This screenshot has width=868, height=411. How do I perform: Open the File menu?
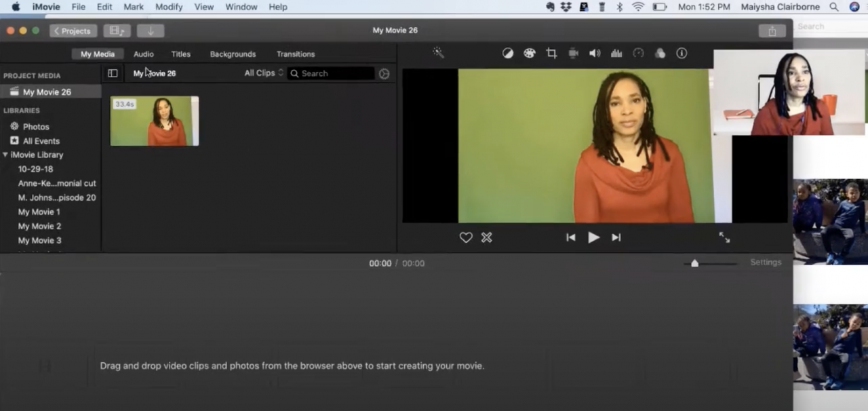tap(79, 7)
